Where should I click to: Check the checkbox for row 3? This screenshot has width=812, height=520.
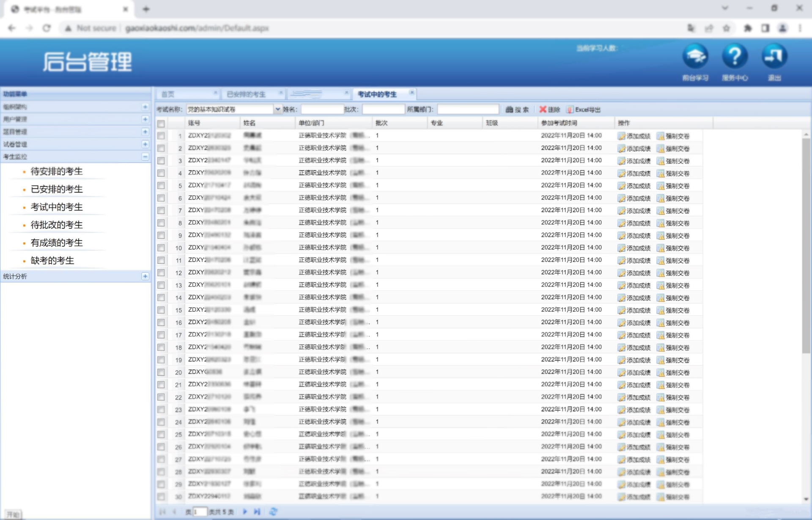pos(161,161)
